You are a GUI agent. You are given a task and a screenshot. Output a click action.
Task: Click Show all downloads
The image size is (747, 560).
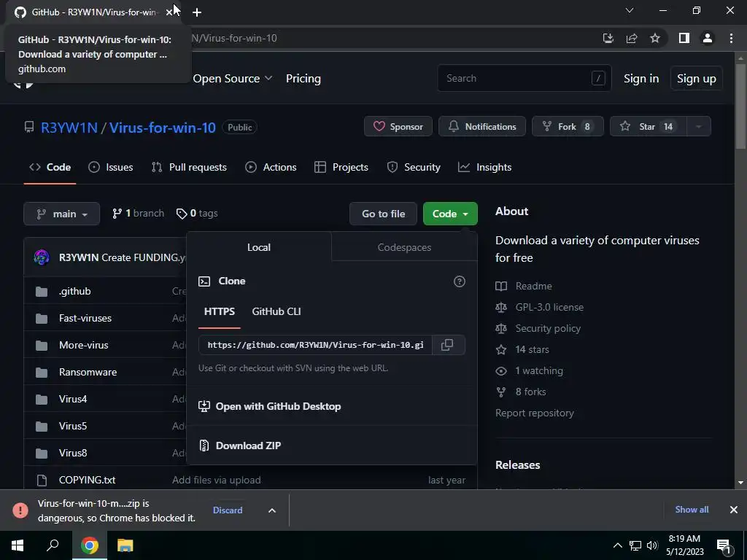click(x=692, y=510)
